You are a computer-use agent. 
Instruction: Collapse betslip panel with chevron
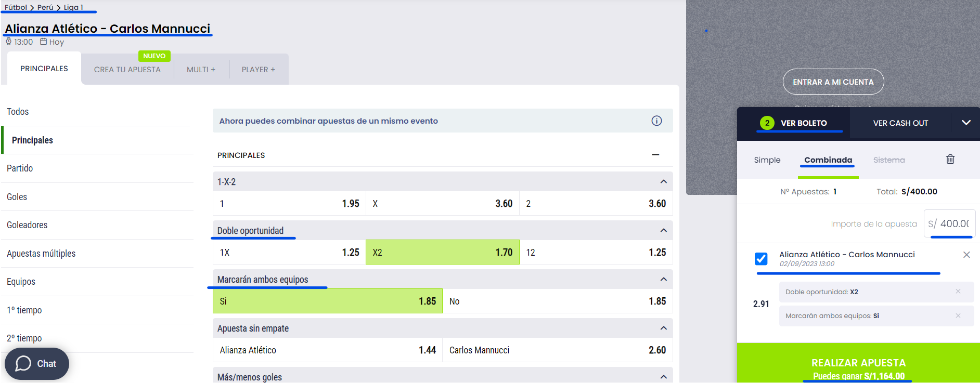[x=966, y=123]
